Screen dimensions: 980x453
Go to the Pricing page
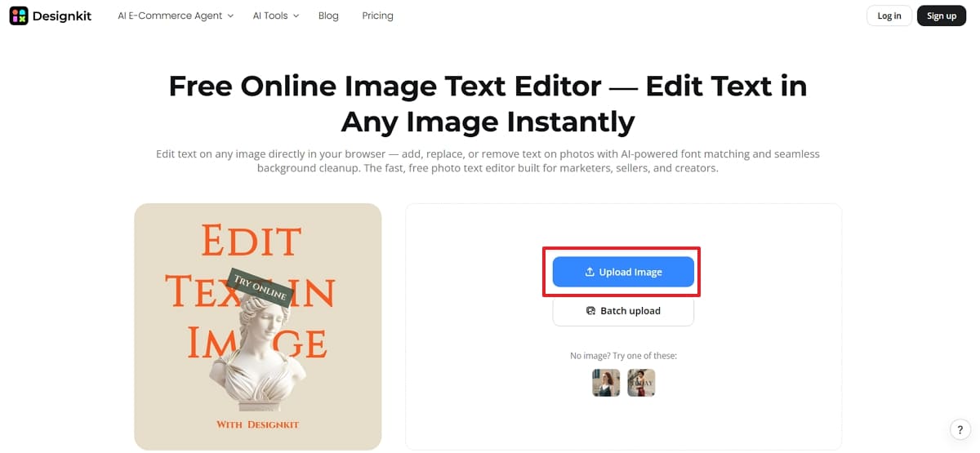click(377, 16)
